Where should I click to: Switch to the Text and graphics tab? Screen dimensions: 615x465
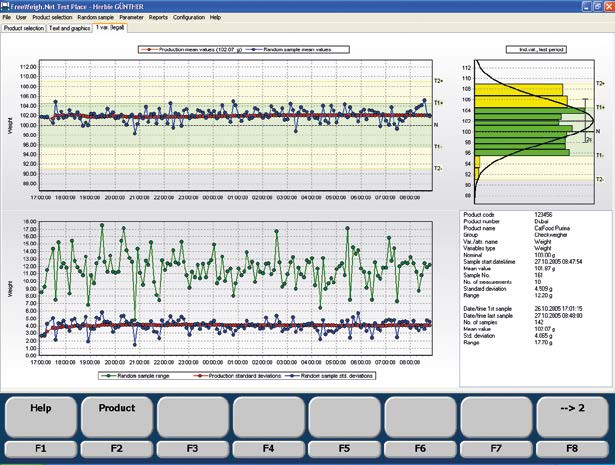coord(69,28)
